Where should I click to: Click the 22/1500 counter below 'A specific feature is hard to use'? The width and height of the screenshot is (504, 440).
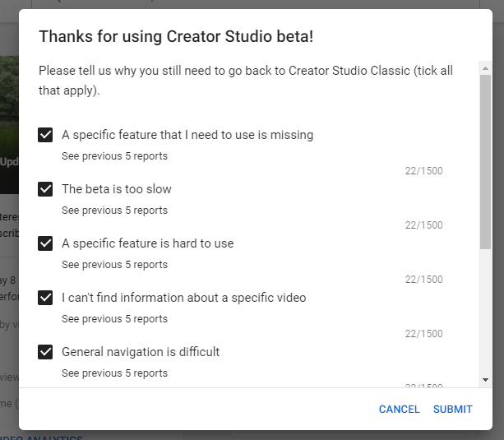pos(424,280)
